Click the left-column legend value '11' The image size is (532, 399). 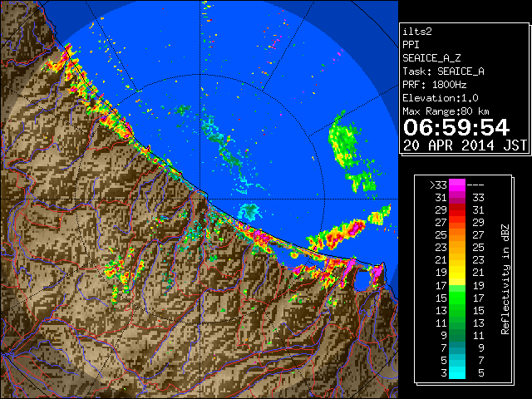coord(441,323)
